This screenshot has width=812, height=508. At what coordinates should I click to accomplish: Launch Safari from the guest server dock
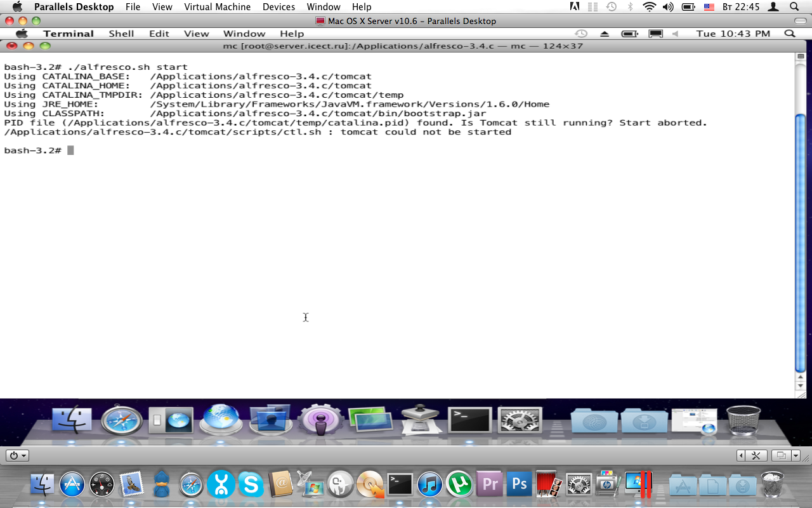(122, 419)
